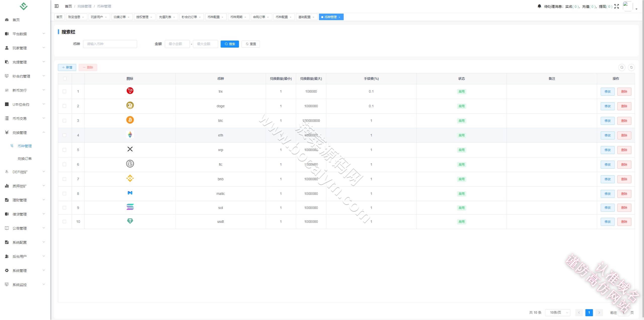Expand the DEFI挖矿 sidebar menu
Image resolution: width=644 pixels, height=320 pixels.
(x=25, y=172)
